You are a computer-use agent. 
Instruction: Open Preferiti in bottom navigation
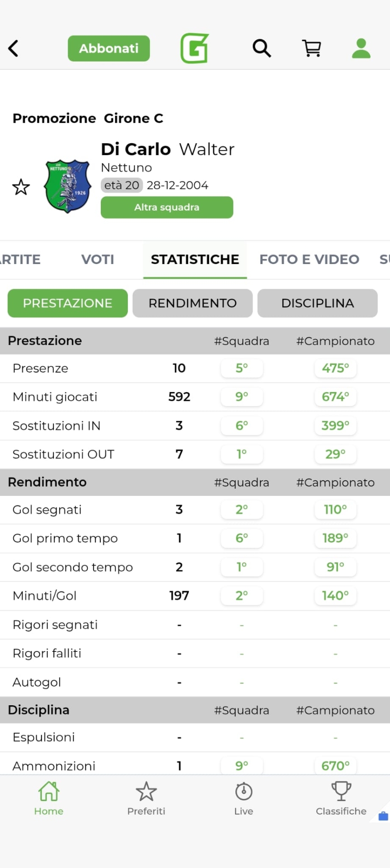click(x=146, y=798)
